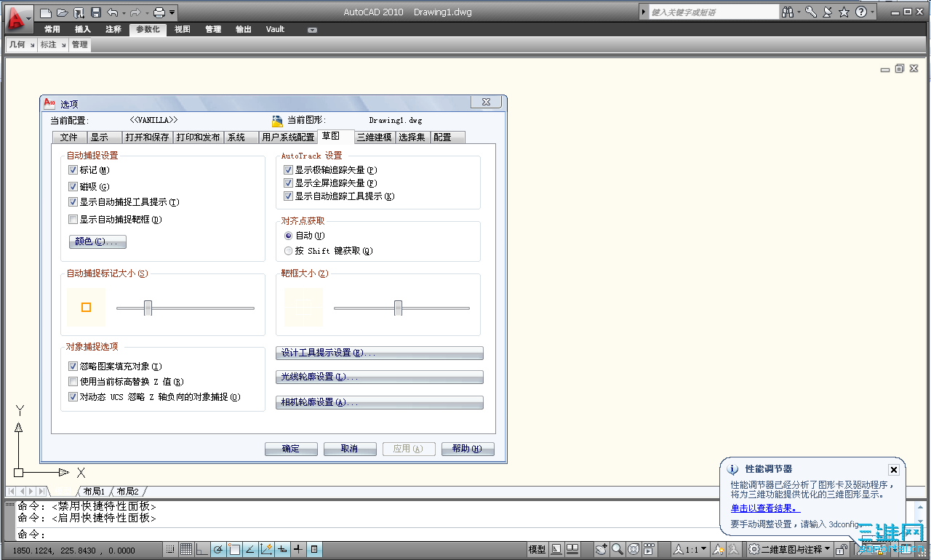
Task: Toggle 显示全屏追踪矢量 checkbox
Action: [288, 183]
